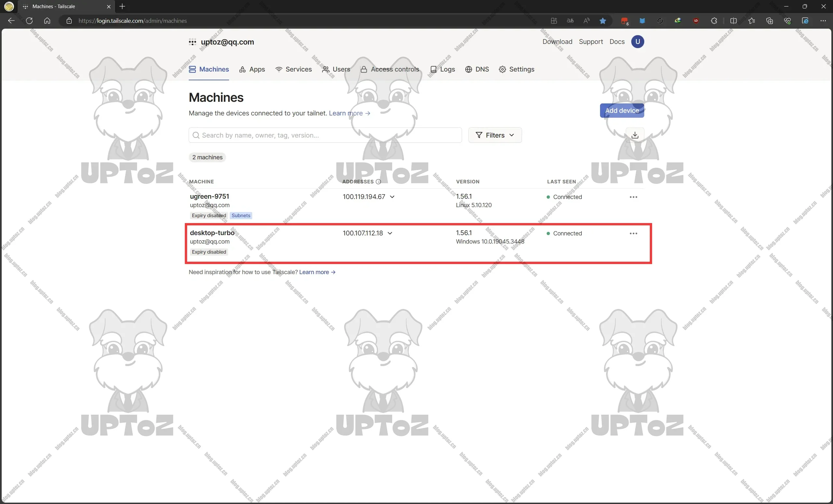The height and width of the screenshot is (504, 833).
Task: Switch to the Machines tab
Action: (x=209, y=69)
